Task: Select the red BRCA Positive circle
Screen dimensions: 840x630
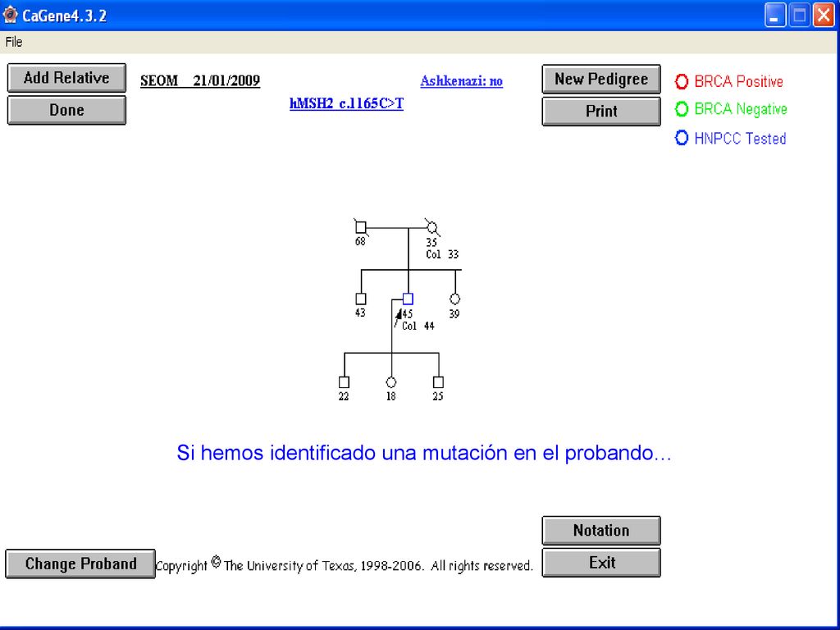Action: (682, 81)
